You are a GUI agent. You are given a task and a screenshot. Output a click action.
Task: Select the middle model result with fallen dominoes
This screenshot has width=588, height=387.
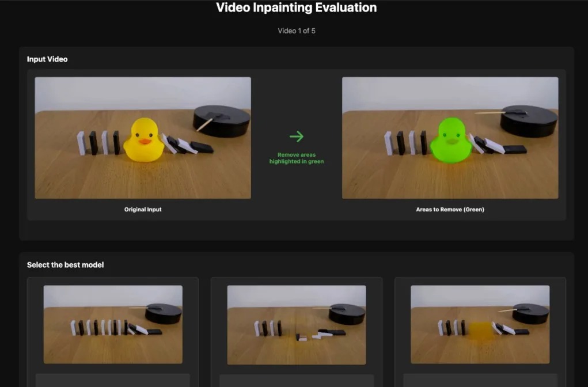[x=296, y=324]
